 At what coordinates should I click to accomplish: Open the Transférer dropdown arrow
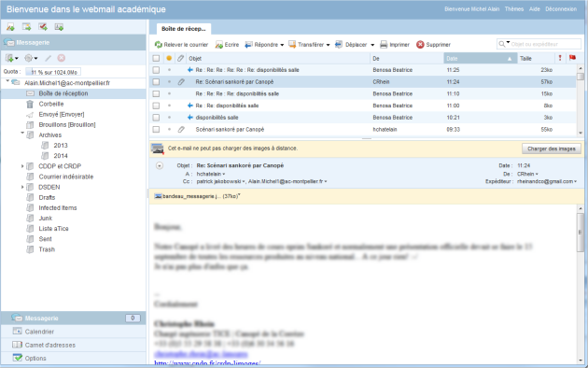(x=329, y=45)
